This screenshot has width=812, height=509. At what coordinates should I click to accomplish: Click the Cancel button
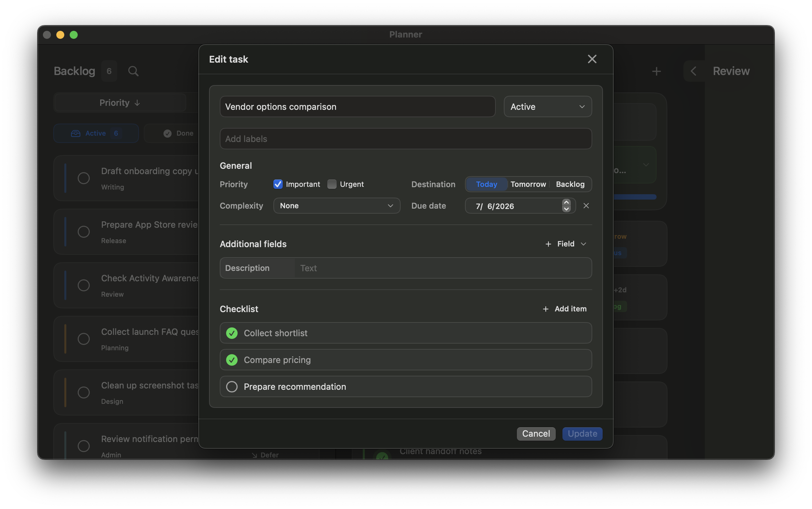(536, 434)
